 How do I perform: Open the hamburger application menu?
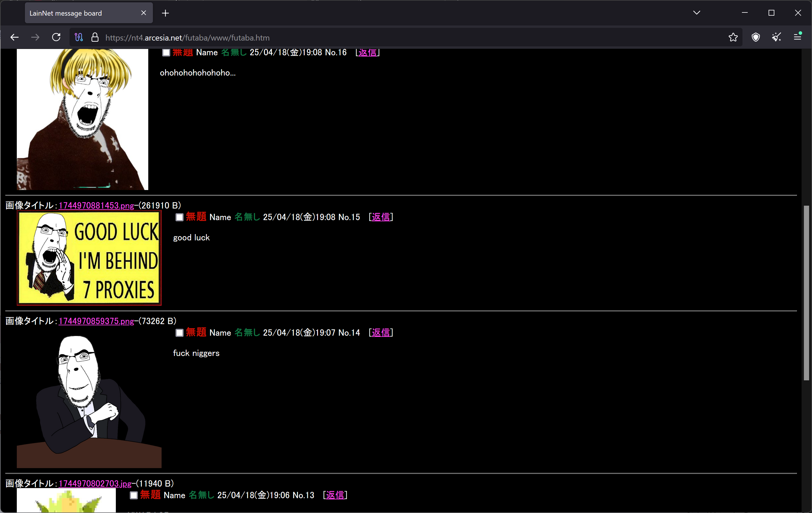point(798,37)
